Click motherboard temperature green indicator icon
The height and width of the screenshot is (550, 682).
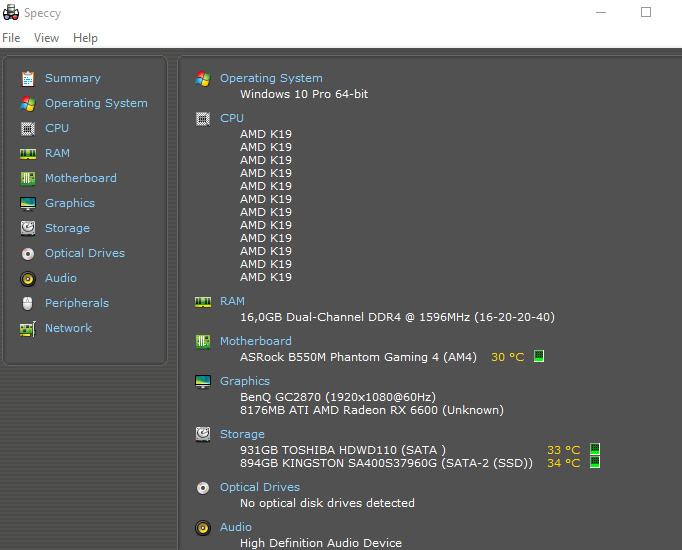[x=539, y=356]
